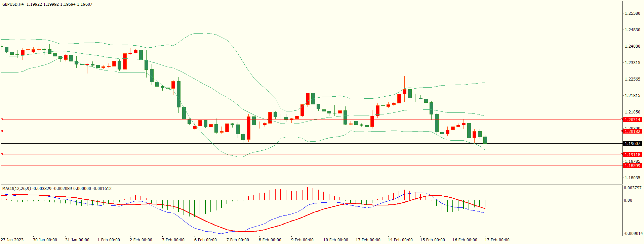Select the 1.20714 horizontal line price tag

coord(632,119)
